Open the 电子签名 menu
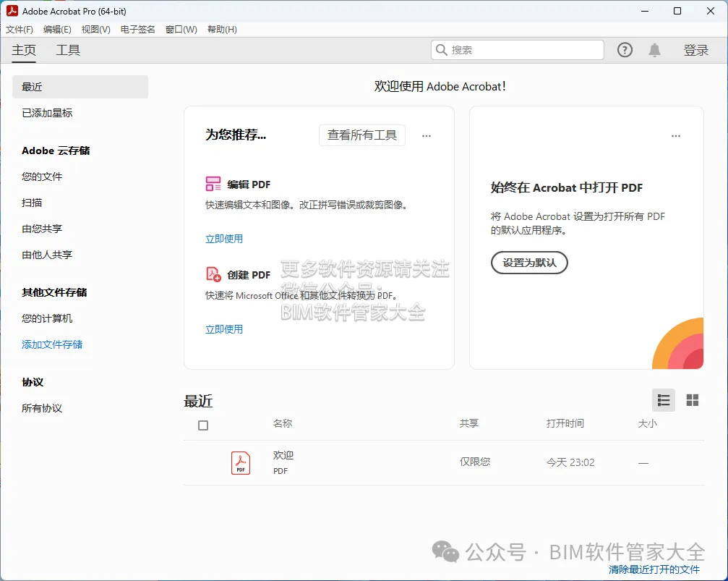 click(x=137, y=29)
